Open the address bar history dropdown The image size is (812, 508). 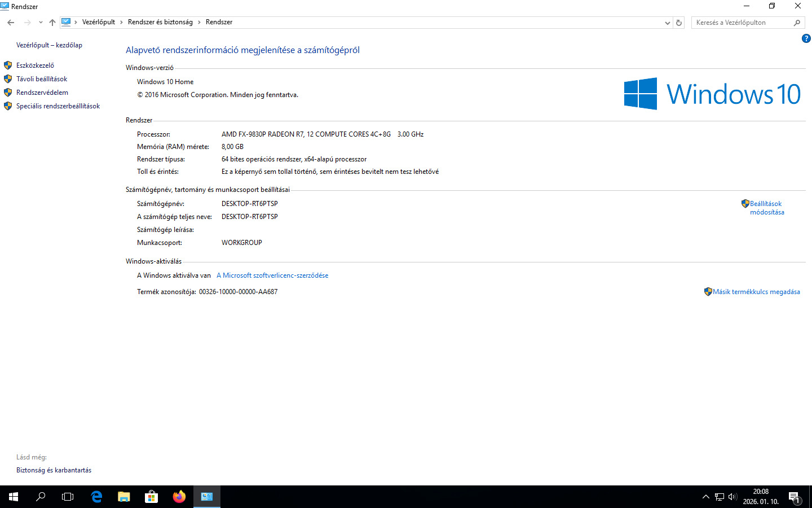[668, 23]
